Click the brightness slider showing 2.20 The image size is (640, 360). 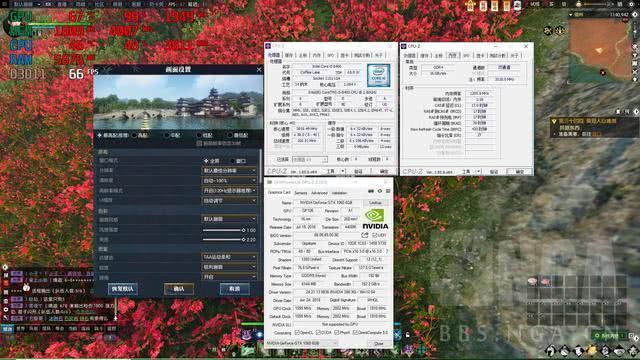(x=224, y=240)
